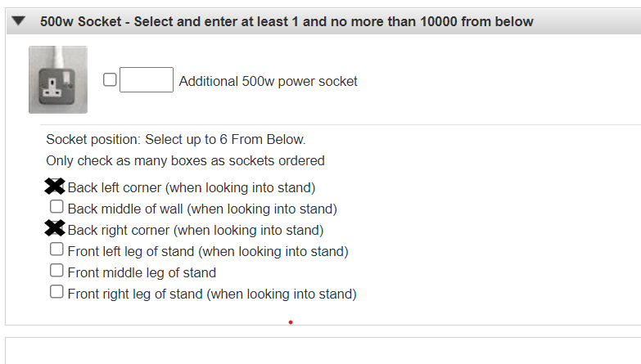This screenshot has height=364, width=641.
Task: Focus the socket quantity input field
Action: [147, 79]
